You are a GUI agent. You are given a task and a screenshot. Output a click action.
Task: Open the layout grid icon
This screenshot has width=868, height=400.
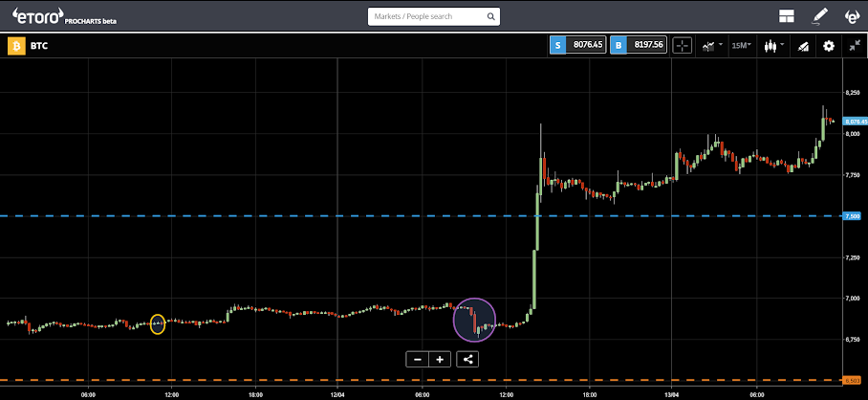point(786,16)
